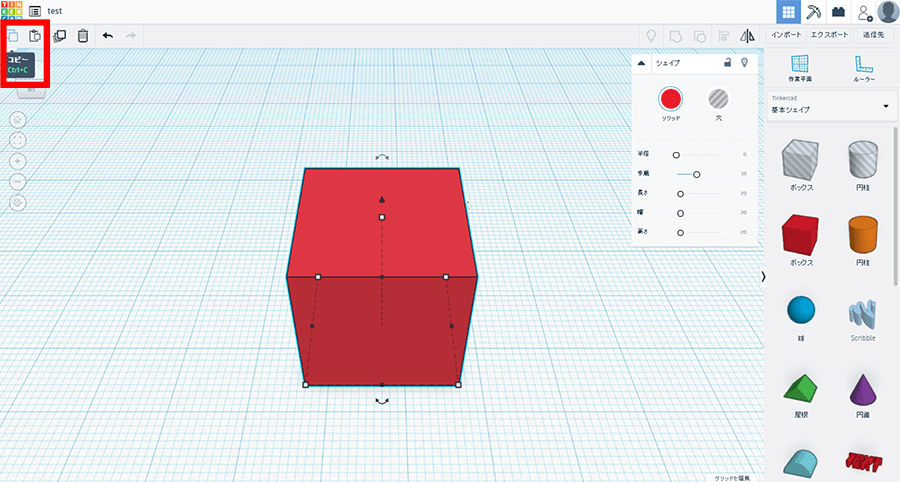
Task: Toggle the lock icon in シェイプ panel
Action: click(x=727, y=63)
